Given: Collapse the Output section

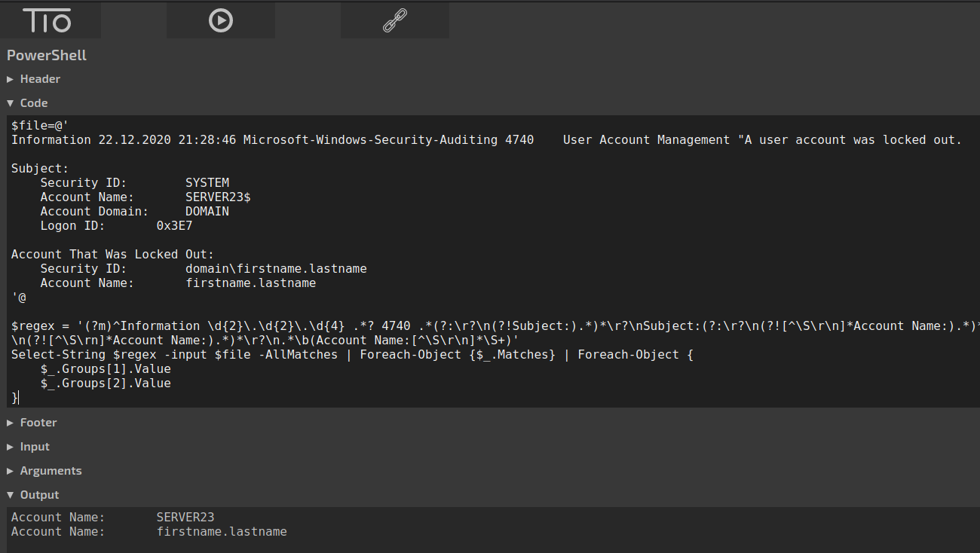Looking at the screenshot, I should point(38,495).
